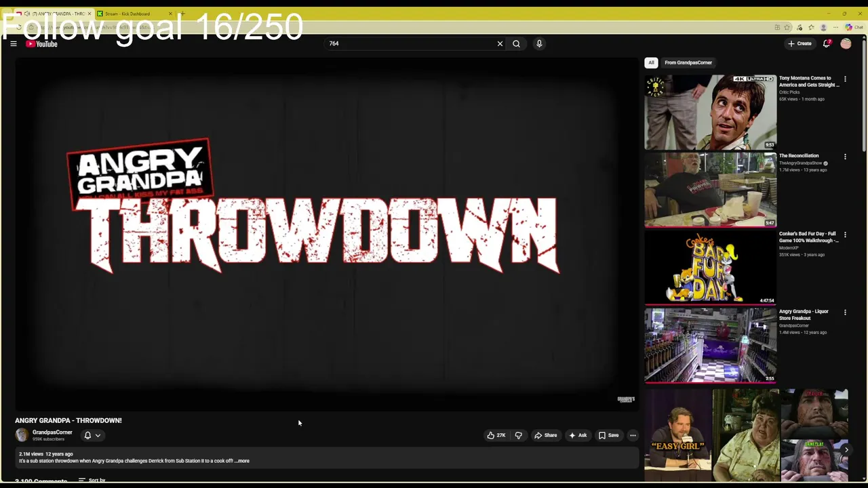Click the Ask button with sparkle icon
This screenshot has width=868, height=488.
[578, 435]
